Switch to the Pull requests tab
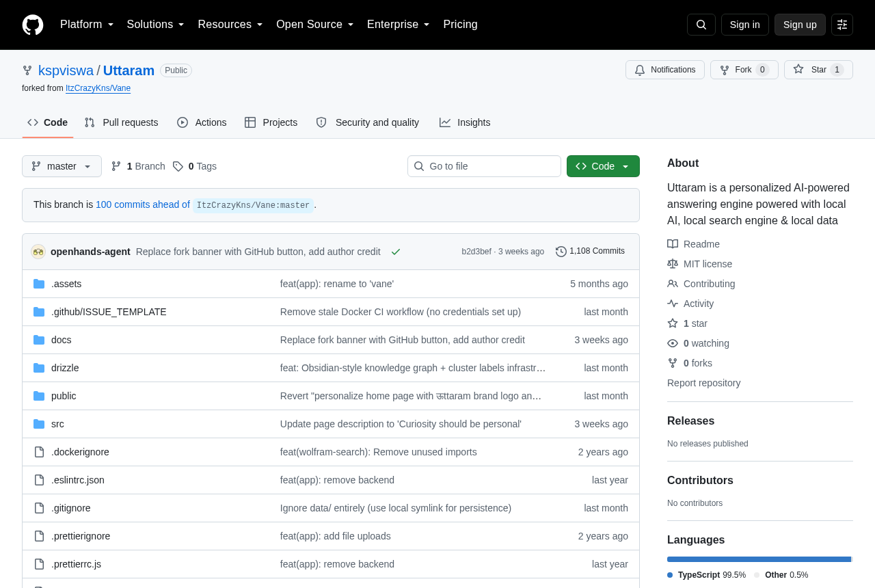 click(x=121, y=122)
